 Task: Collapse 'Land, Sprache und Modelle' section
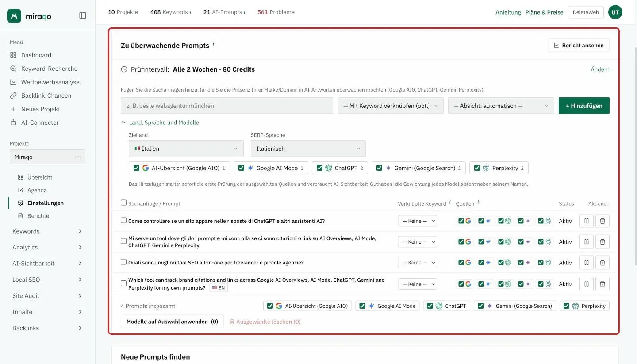pyautogui.click(x=160, y=123)
